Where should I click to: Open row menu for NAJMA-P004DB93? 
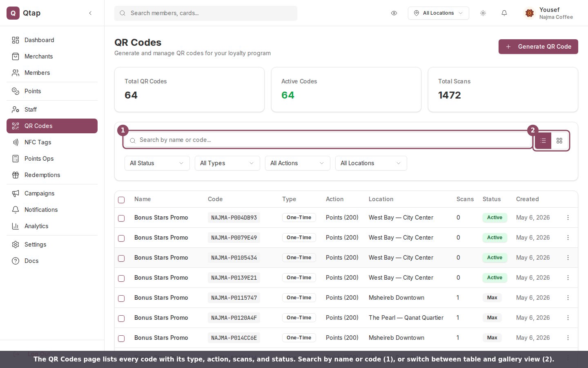tap(568, 218)
